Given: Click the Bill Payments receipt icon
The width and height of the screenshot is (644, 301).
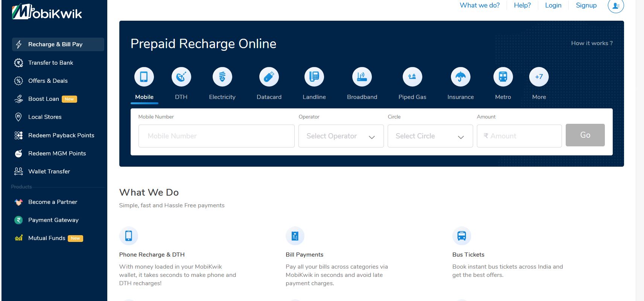Looking at the screenshot, I should (x=295, y=236).
